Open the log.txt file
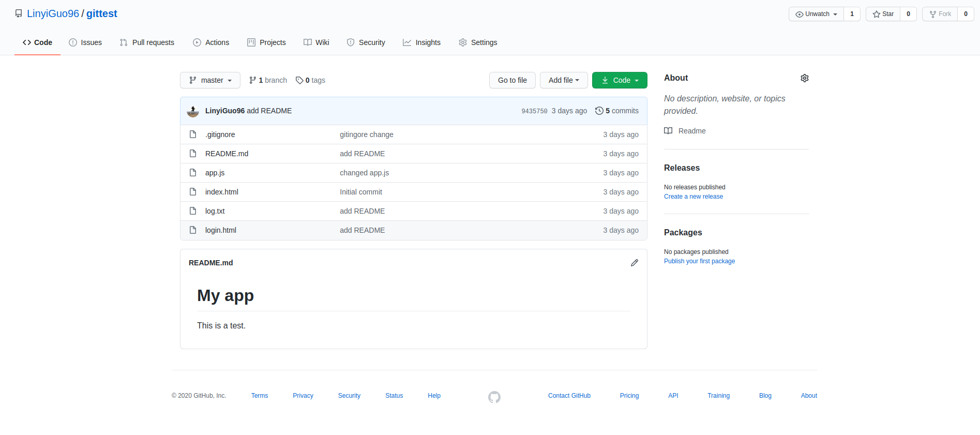The image size is (980, 435). (215, 211)
